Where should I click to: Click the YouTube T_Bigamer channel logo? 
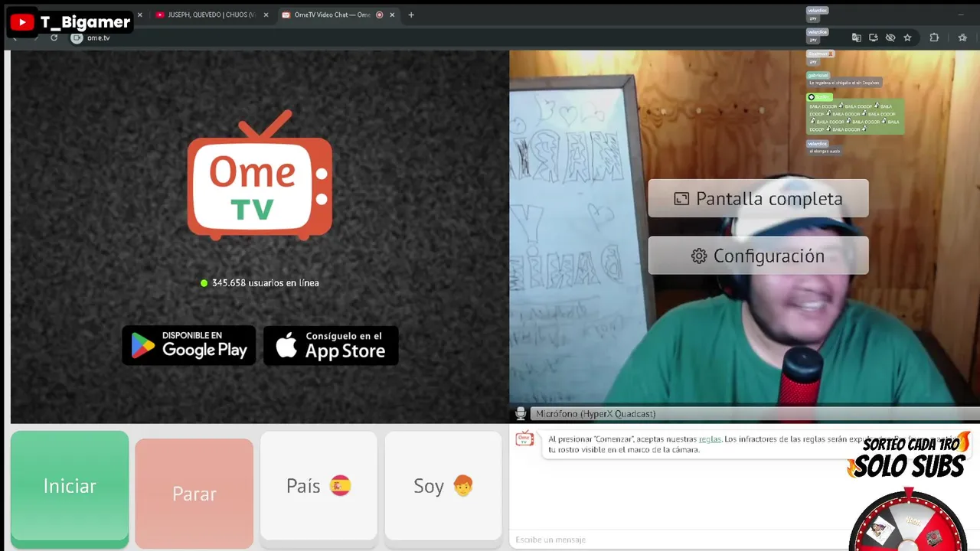pyautogui.click(x=22, y=22)
